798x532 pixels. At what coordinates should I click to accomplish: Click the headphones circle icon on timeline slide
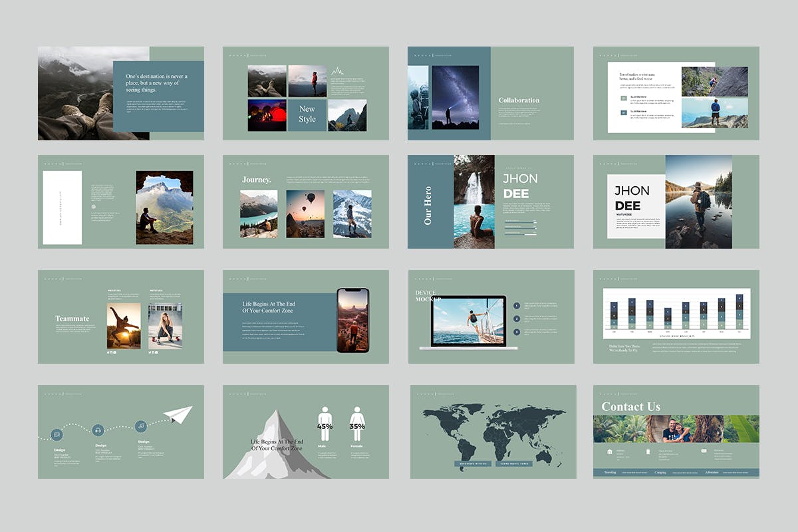(98, 430)
